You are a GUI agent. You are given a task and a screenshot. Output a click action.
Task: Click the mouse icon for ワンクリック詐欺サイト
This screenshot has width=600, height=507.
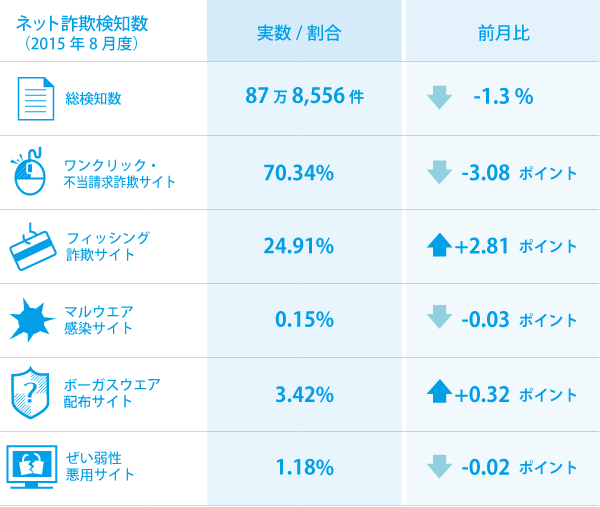coord(29,171)
